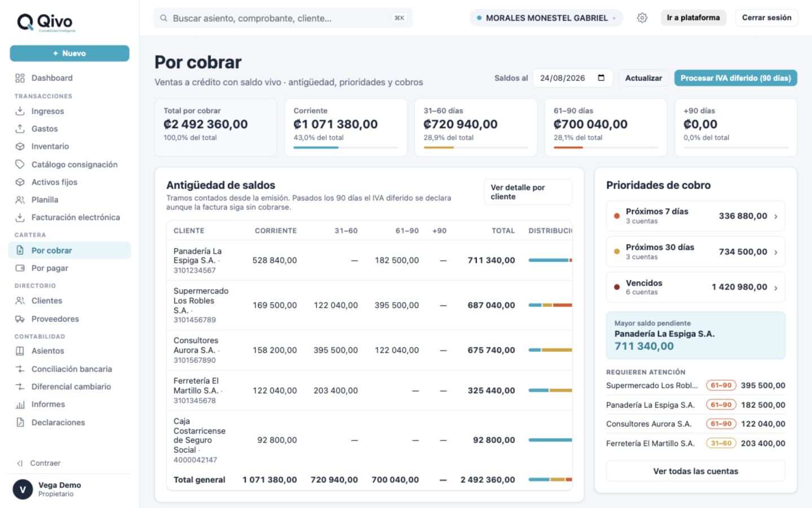This screenshot has width=812, height=508.
Task: Click the Declaraciones document icon
Action: (20, 422)
